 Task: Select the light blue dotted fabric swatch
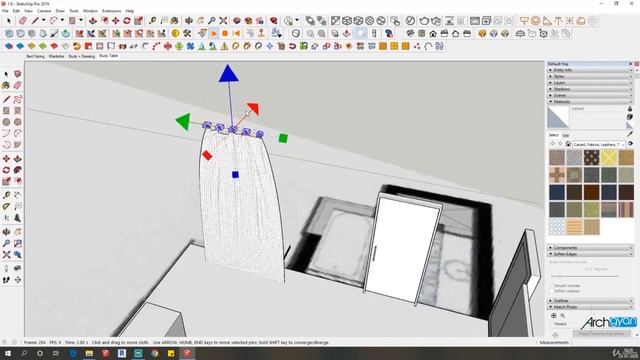click(557, 227)
